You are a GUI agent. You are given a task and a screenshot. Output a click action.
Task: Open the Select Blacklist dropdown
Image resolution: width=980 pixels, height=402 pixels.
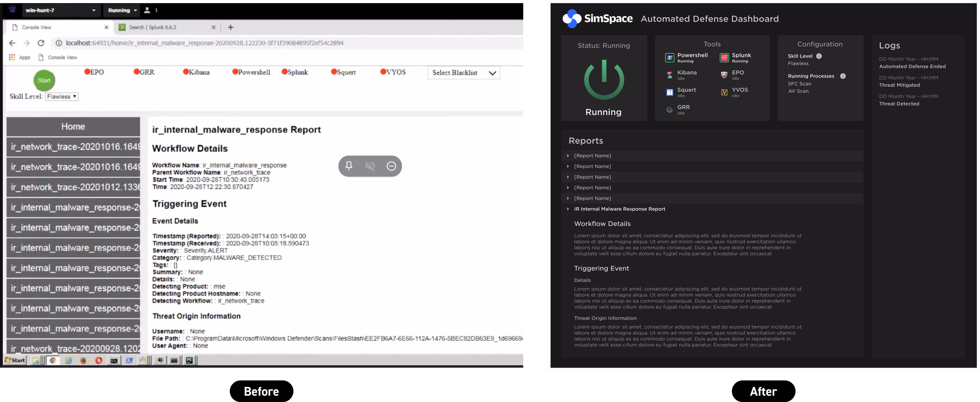464,73
